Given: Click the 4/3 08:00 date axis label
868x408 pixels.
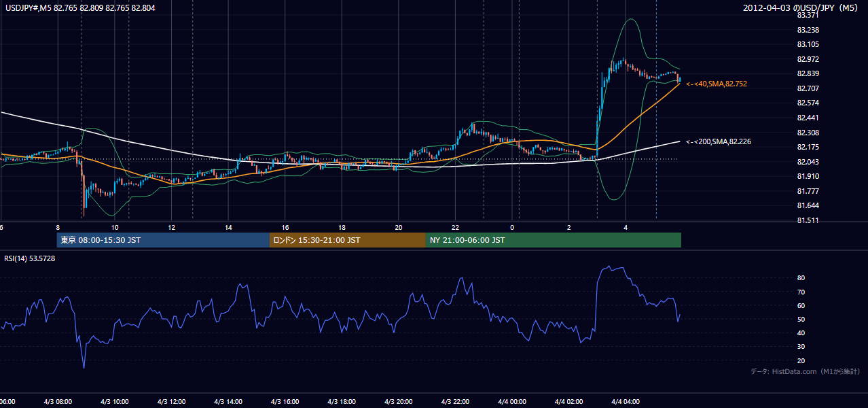Looking at the screenshot, I should (x=58, y=402).
